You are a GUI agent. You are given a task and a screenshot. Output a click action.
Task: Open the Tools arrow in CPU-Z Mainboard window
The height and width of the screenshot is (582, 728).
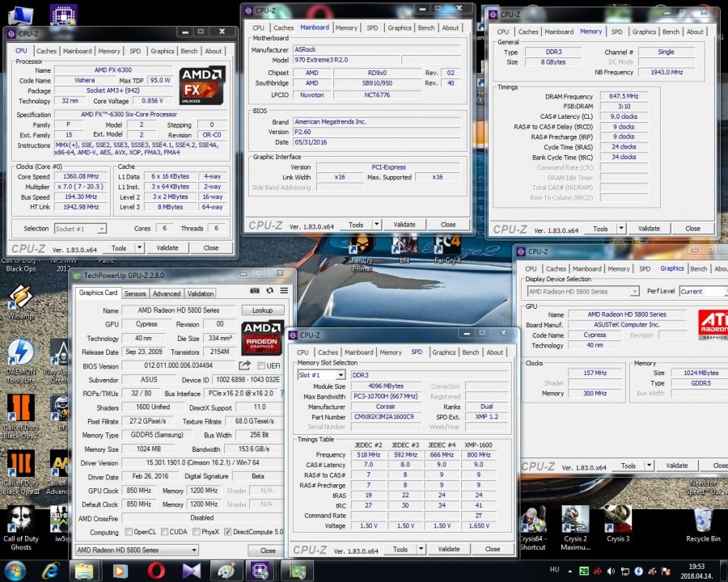[376, 224]
